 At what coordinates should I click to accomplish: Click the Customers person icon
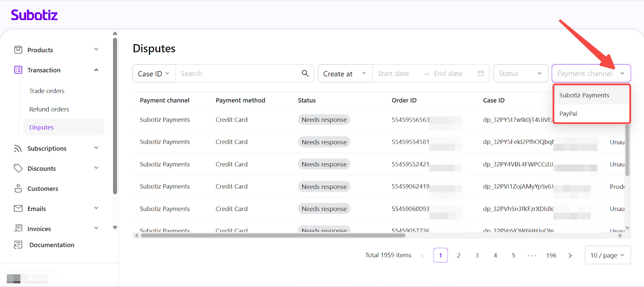point(18,189)
